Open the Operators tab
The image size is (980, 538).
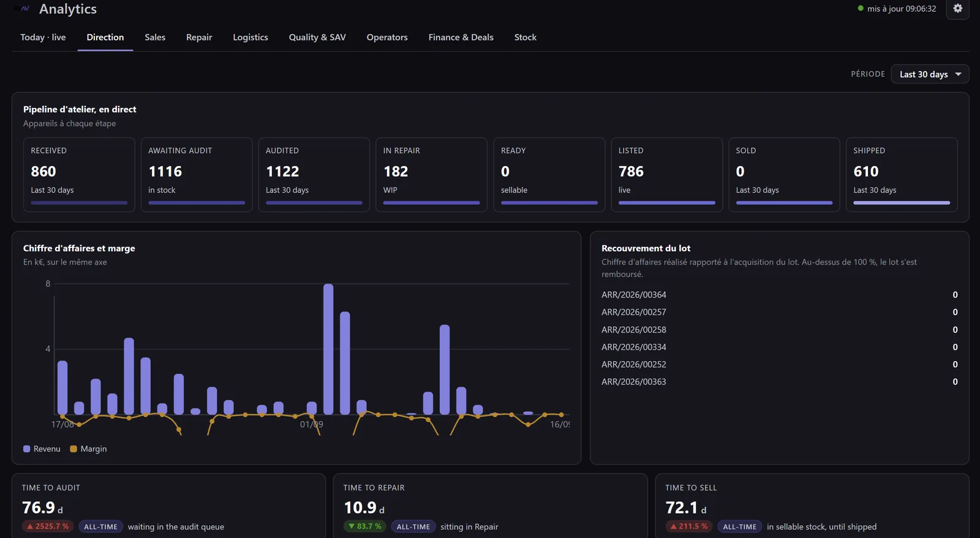click(387, 37)
